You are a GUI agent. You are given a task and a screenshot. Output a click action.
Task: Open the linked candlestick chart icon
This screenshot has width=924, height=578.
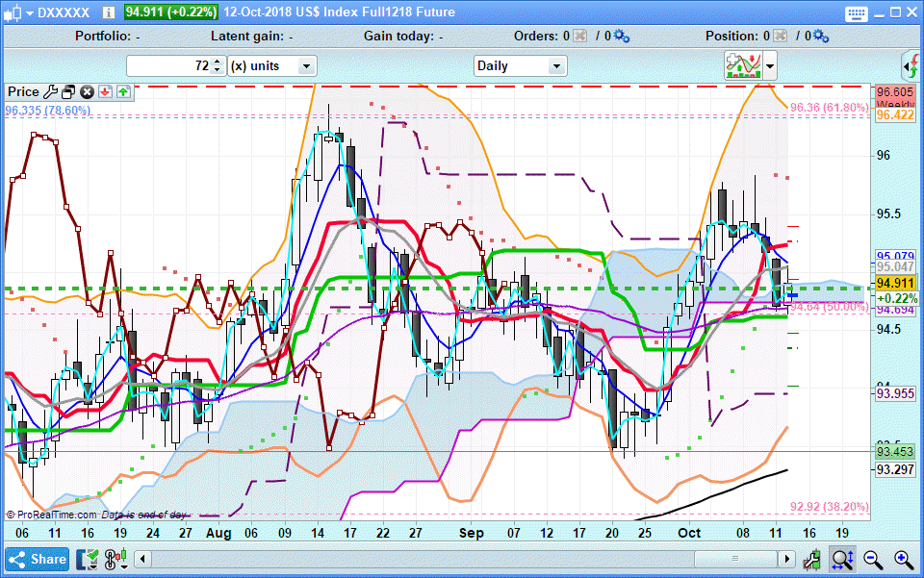(115, 559)
